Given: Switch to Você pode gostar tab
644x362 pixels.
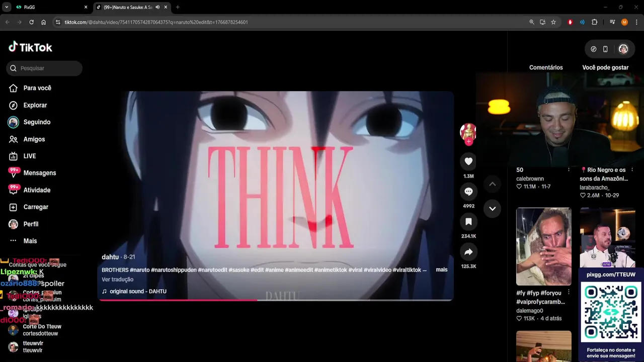Looking at the screenshot, I should click(605, 67).
